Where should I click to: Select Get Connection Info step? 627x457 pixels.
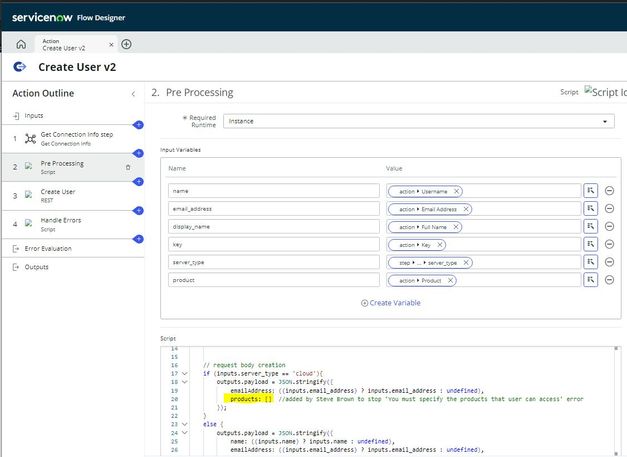[x=72, y=139]
